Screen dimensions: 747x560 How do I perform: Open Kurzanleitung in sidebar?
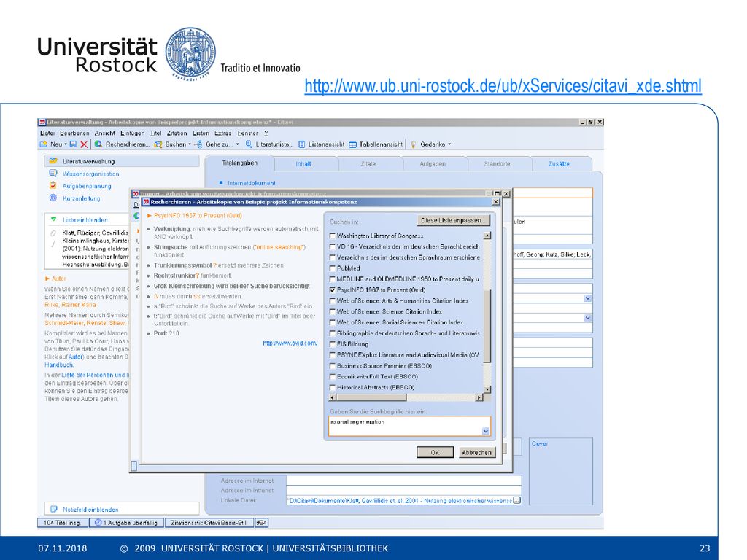tap(82, 198)
